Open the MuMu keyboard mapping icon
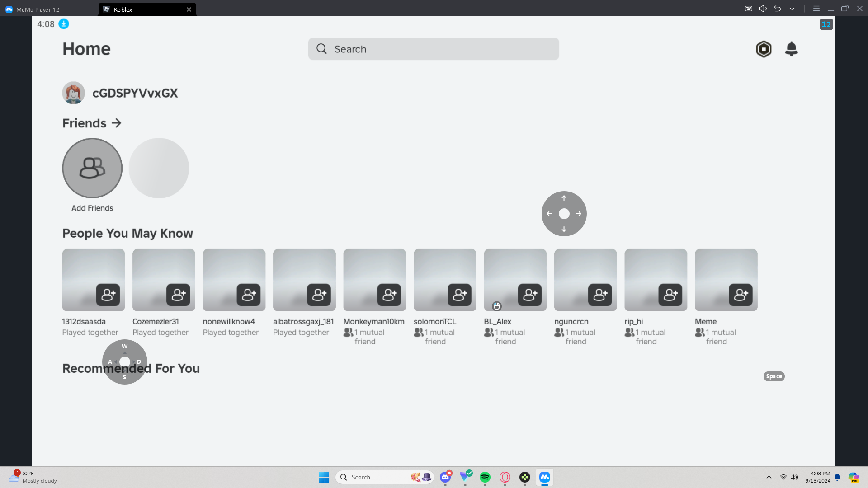The width and height of the screenshot is (868, 488). (749, 9)
